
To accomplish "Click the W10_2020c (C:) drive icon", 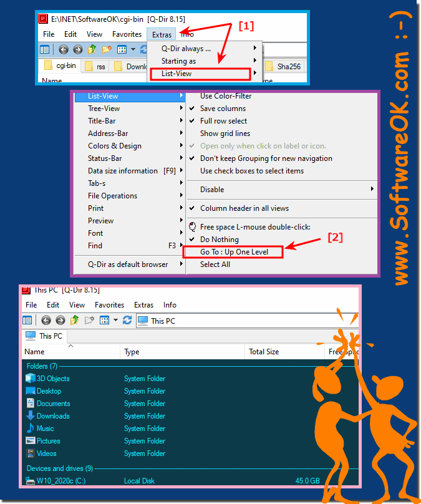I will pyautogui.click(x=30, y=481).
